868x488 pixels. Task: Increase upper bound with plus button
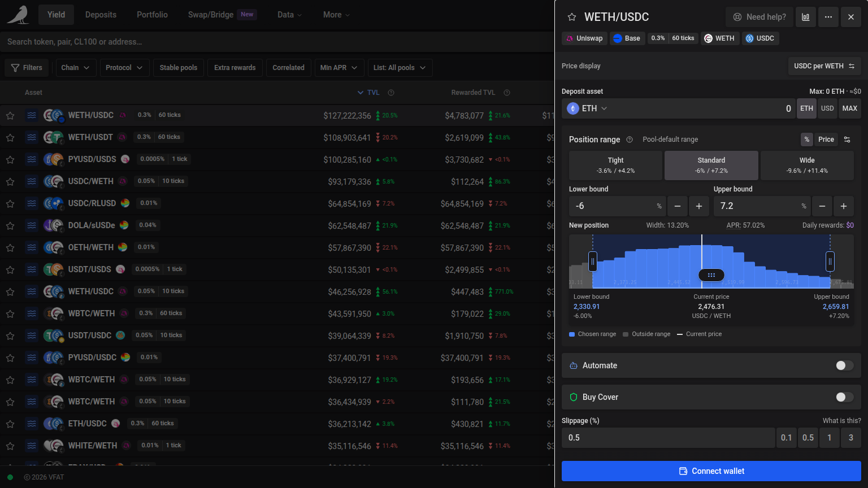(x=844, y=206)
